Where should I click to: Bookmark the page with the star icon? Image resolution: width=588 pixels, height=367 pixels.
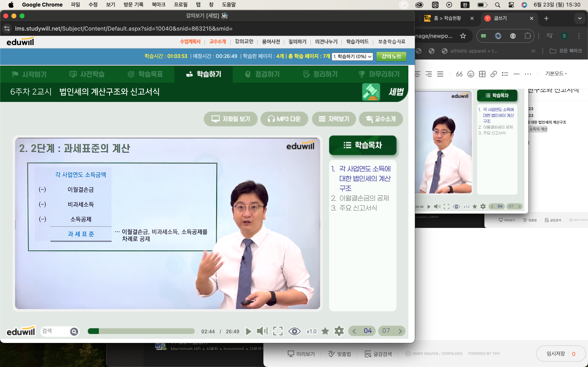325,331
